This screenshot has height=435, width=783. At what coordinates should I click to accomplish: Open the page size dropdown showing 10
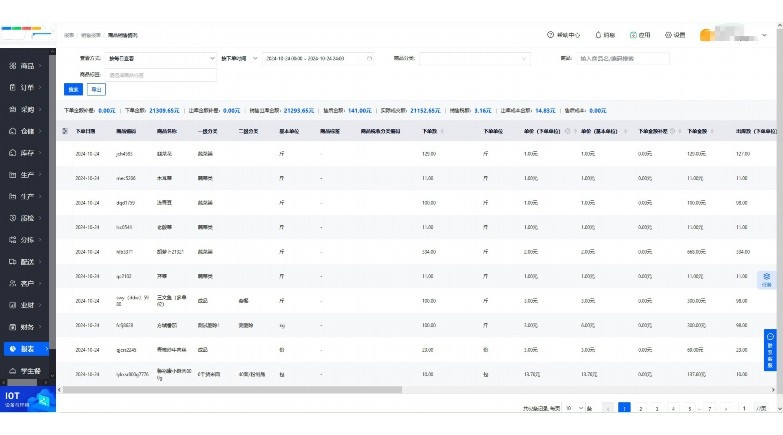click(573, 408)
